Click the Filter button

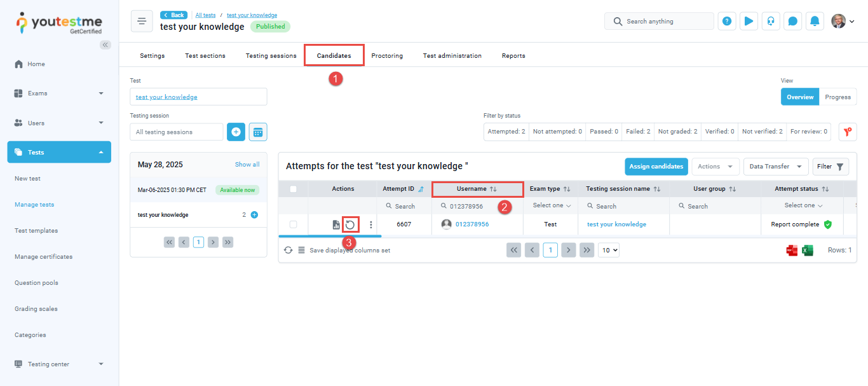(831, 167)
